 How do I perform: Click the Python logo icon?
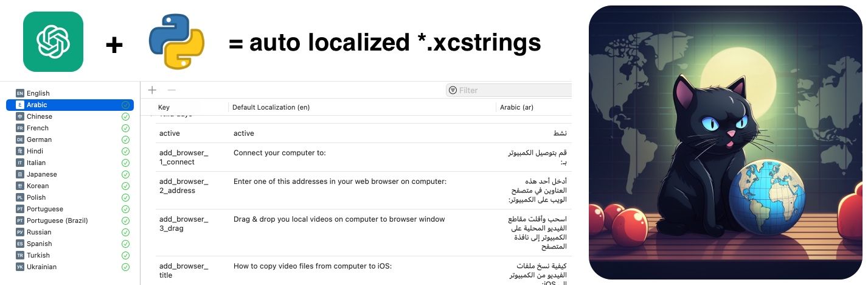coord(176,43)
